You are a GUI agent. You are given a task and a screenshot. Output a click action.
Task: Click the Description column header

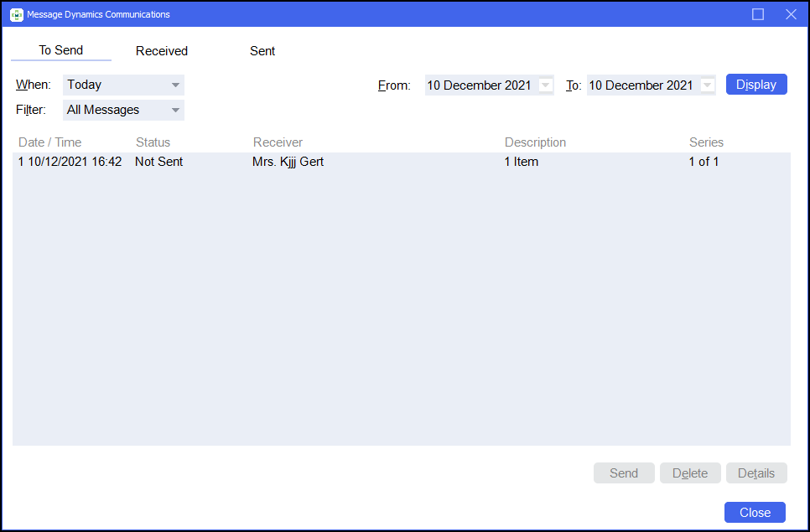535,142
